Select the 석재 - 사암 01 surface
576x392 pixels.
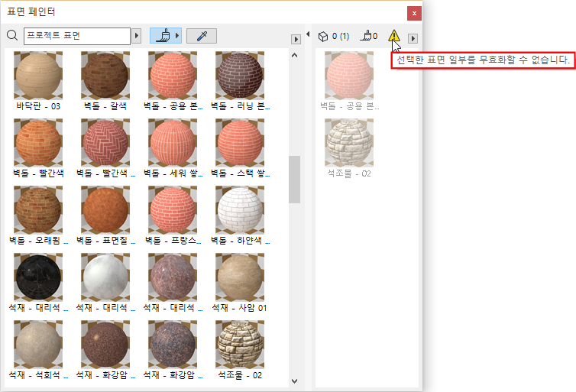[240, 283]
